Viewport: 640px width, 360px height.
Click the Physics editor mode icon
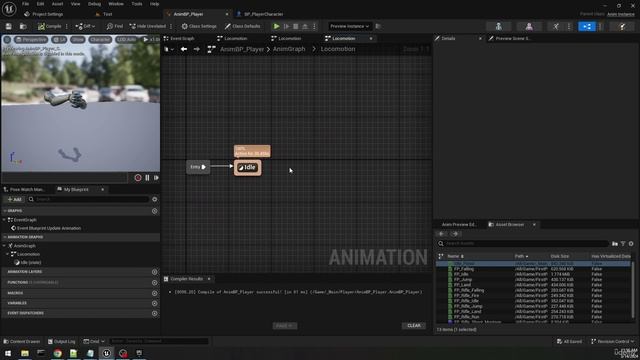point(622,26)
